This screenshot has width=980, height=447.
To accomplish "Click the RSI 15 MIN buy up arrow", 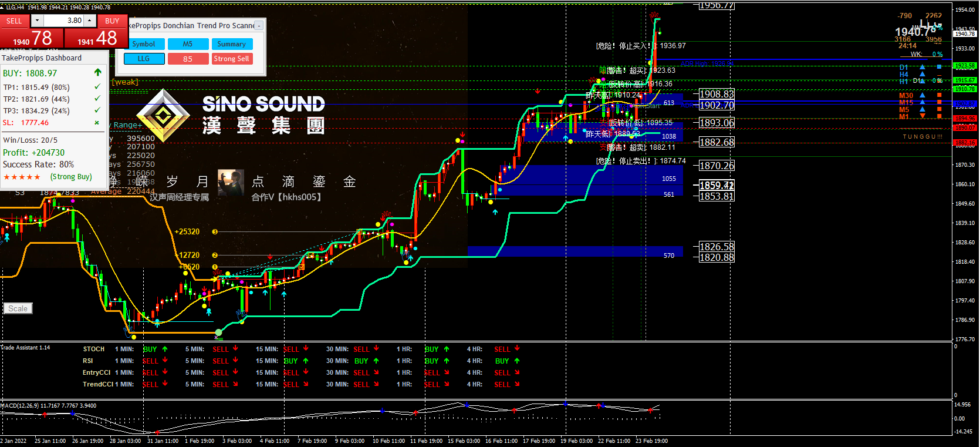I will tap(306, 361).
